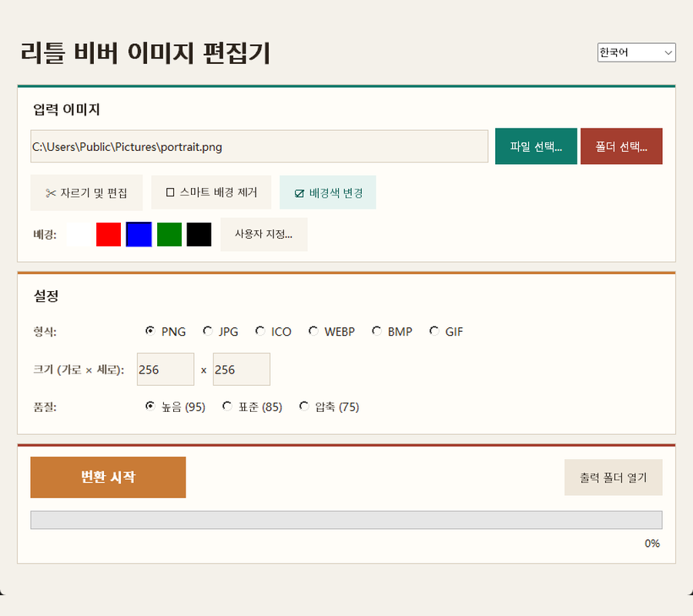Click the 리틀 비버 이미지 편집기 title

145,53
